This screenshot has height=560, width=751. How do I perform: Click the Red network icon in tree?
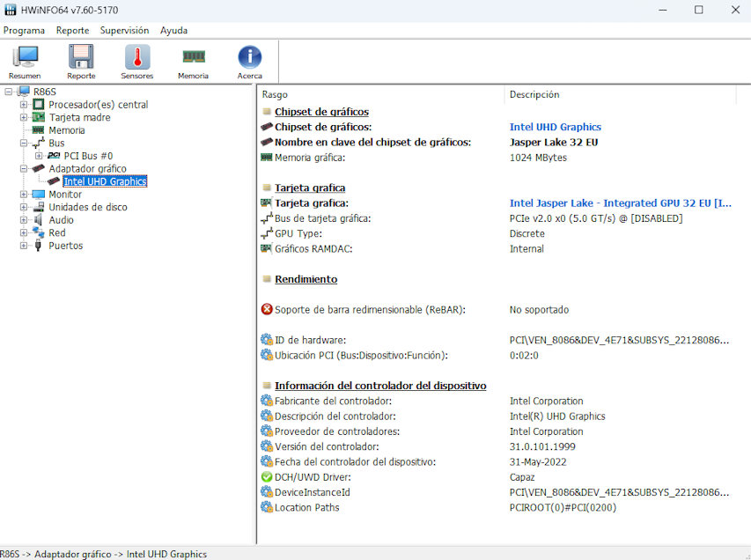point(39,232)
